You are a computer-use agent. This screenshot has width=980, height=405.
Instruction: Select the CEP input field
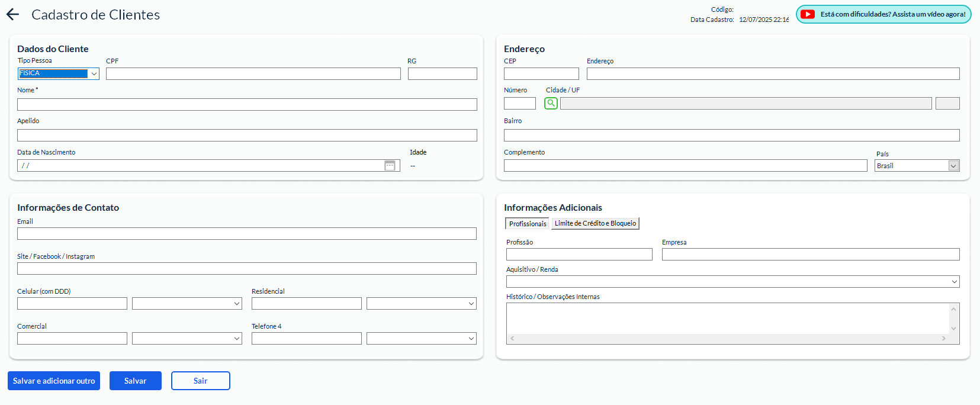click(x=541, y=74)
